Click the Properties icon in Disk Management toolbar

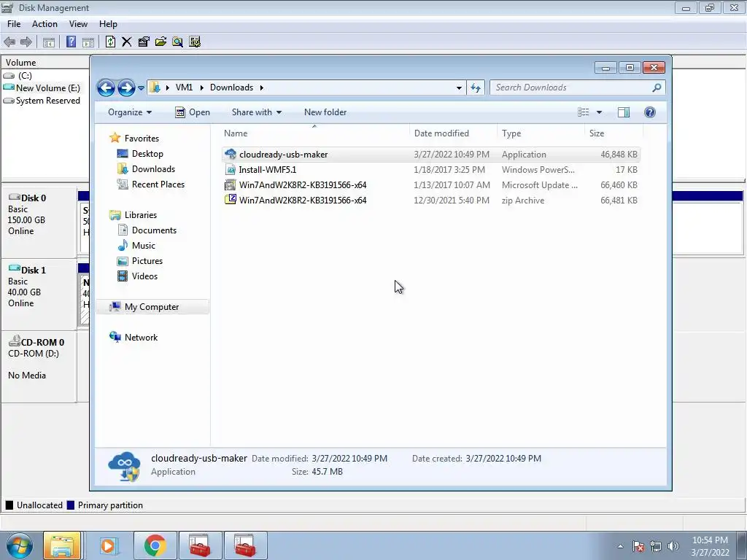pyautogui.click(x=144, y=42)
